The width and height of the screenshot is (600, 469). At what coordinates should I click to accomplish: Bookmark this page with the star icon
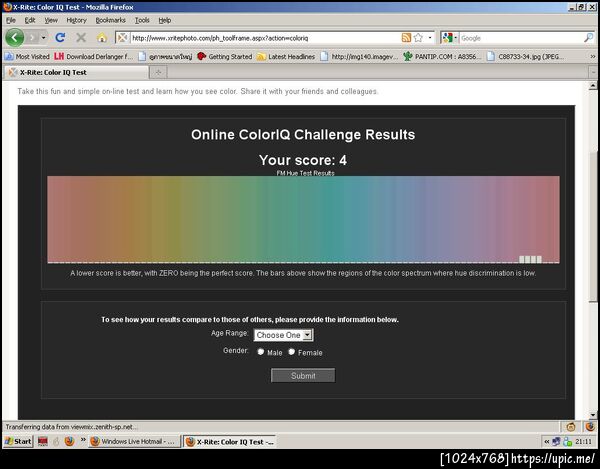[x=418, y=37]
